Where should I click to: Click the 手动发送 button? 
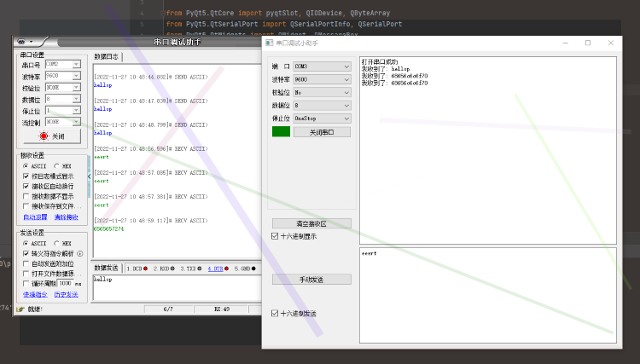[x=311, y=280]
